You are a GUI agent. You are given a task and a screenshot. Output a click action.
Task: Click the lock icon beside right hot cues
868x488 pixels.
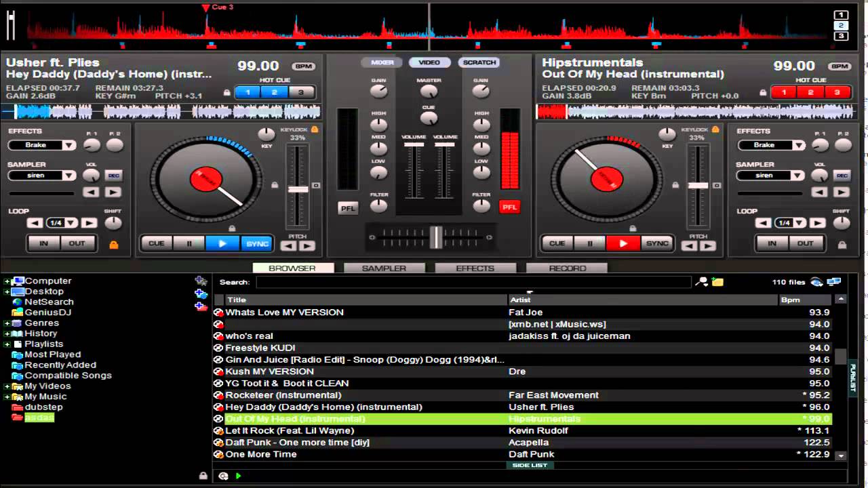pos(763,93)
